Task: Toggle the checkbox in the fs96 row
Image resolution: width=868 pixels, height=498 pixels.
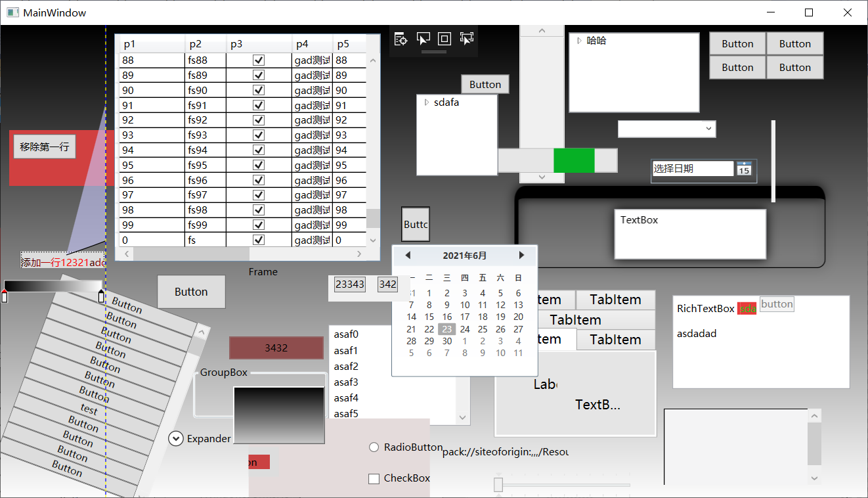Action: 259,180
